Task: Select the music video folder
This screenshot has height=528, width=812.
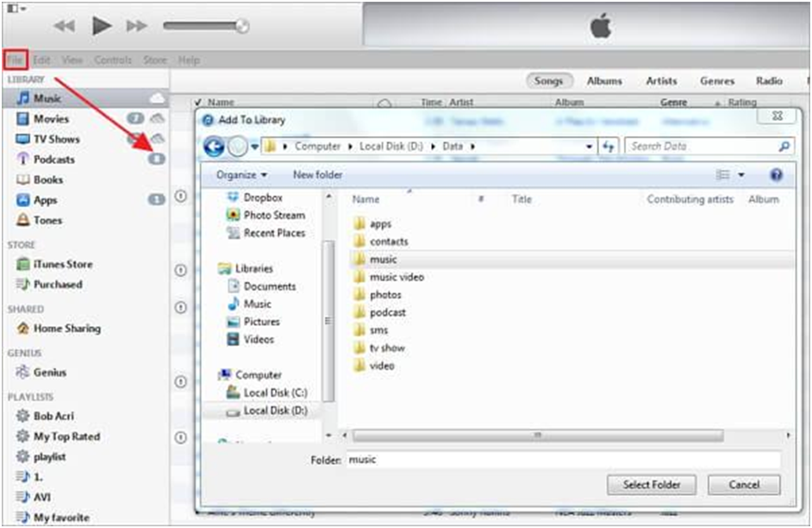Action: (389, 277)
